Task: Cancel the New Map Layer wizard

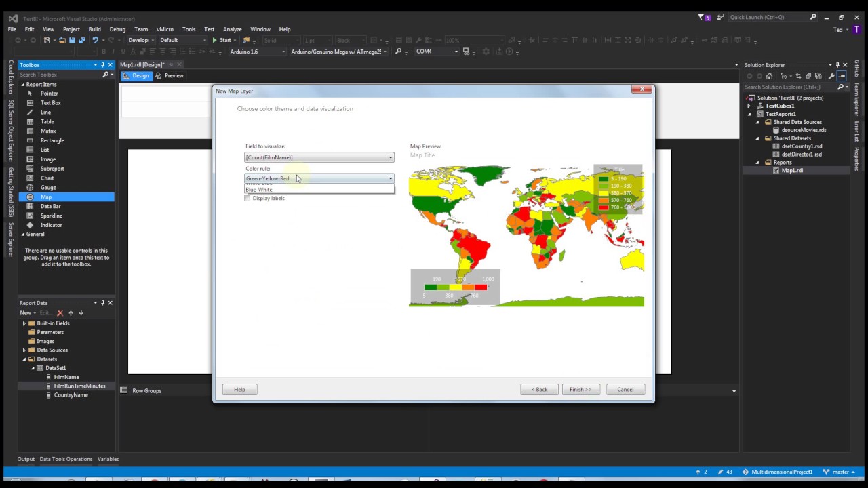Action: point(625,389)
